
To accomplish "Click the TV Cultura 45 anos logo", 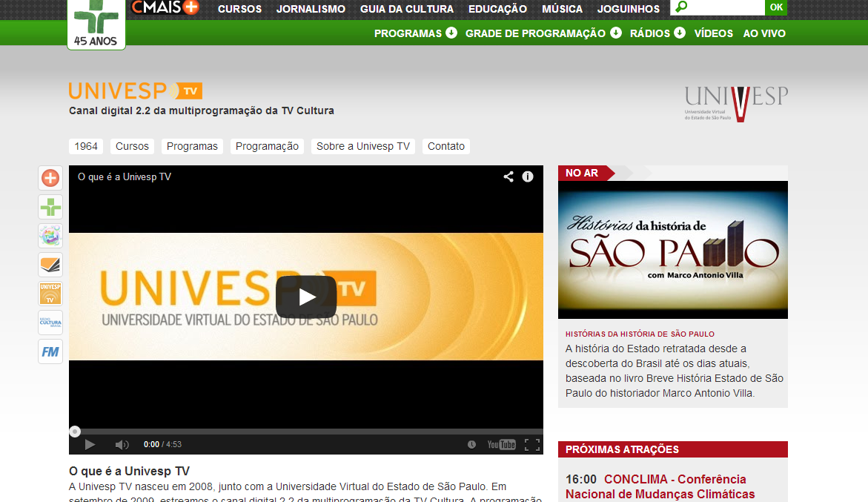I will (x=96, y=24).
